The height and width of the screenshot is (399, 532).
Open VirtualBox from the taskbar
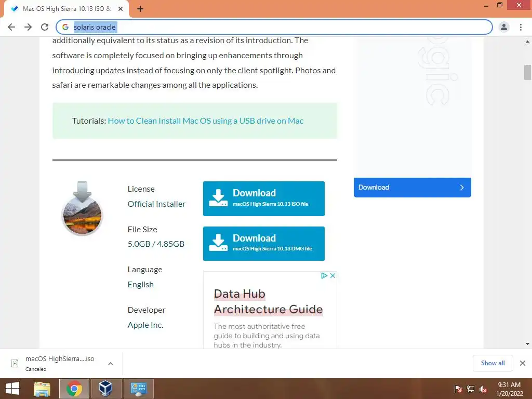click(x=105, y=389)
